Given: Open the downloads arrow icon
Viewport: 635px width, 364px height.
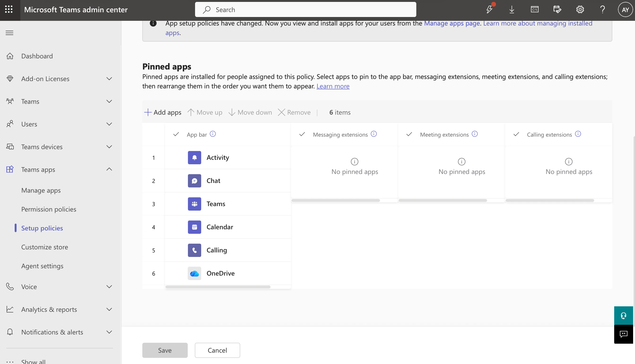Looking at the screenshot, I should click(x=512, y=9).
